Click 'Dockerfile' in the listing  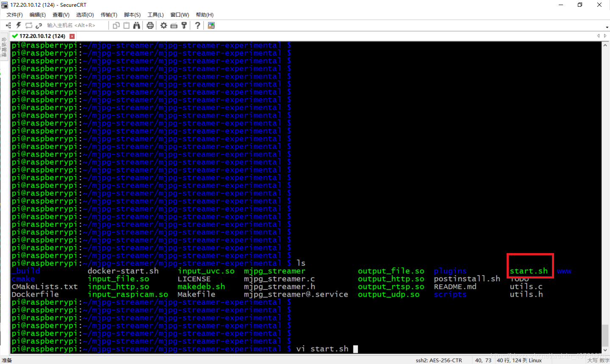pyautogui.click(x=35, y=294)
